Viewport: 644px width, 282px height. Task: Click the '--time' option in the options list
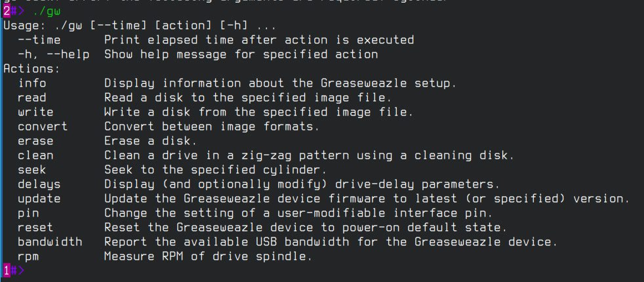coord(39,40)
